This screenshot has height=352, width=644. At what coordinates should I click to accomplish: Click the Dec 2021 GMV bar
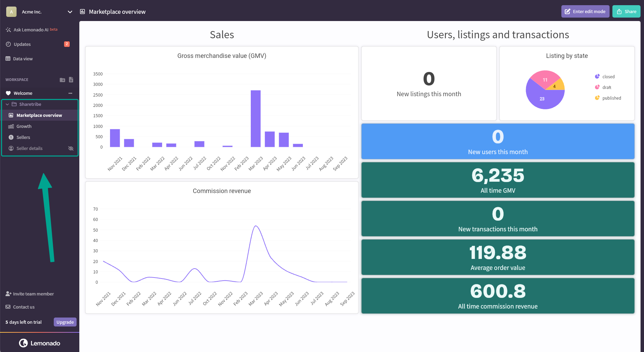[x=129, y=143]
